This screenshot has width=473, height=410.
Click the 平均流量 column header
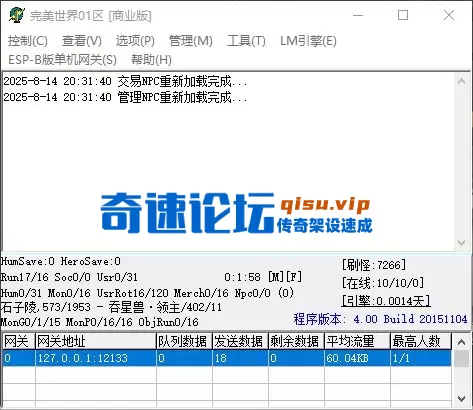[357, 341]
